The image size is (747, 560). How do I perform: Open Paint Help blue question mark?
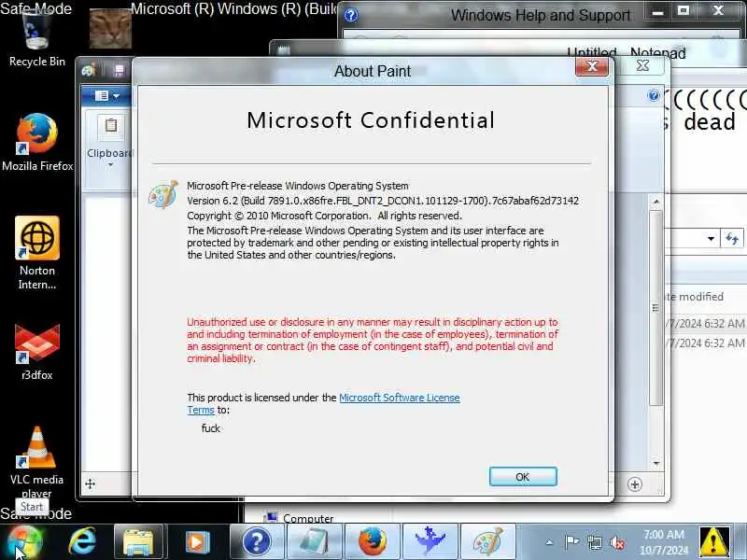(x=653, y=96)
